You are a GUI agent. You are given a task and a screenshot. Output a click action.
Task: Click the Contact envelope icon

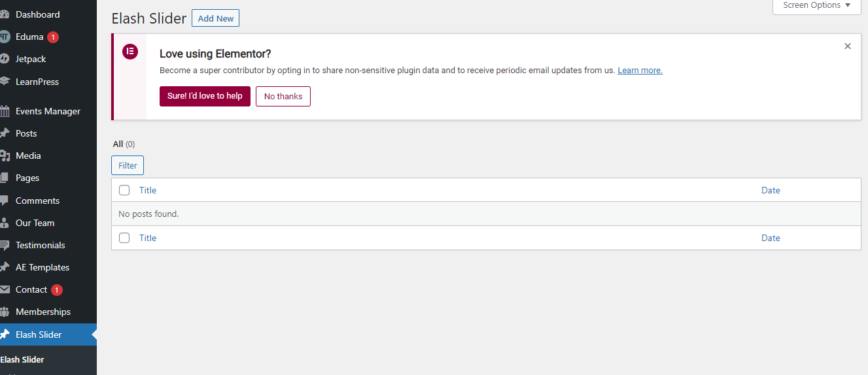tap(5, 289)
